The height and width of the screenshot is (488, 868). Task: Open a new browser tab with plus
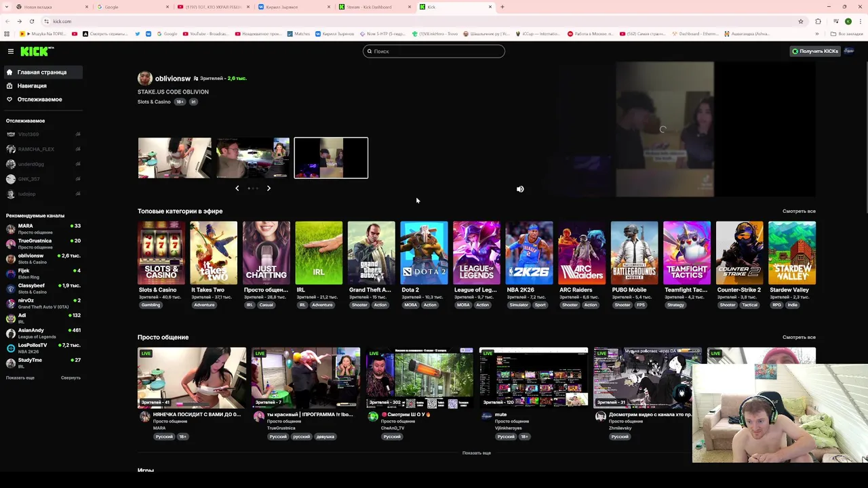coord(502,7)
